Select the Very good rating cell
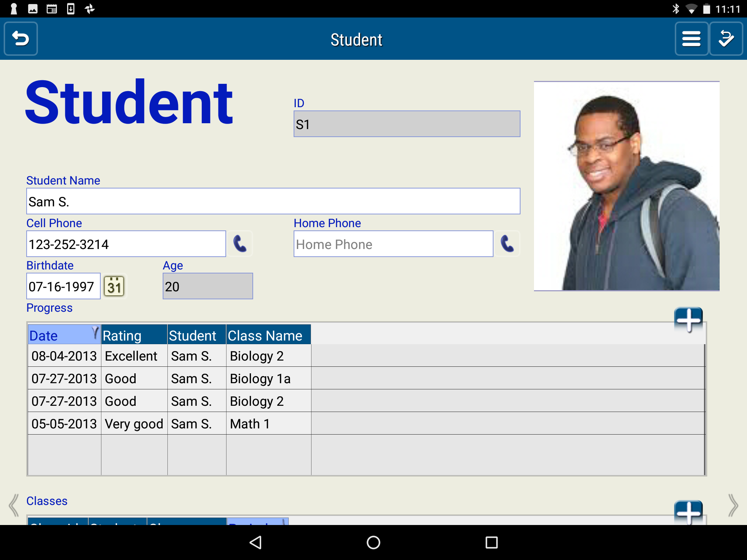The width and height of the screenshot is (747, 560). click(134, 423)
